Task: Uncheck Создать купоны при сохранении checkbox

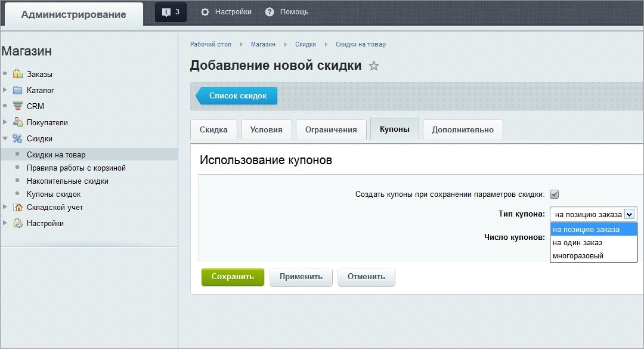Action: tap(554, 194)
